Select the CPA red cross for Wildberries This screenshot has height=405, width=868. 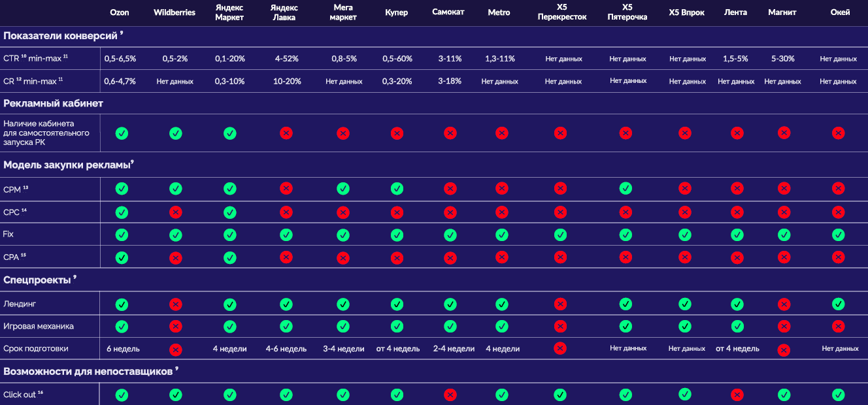175,257
